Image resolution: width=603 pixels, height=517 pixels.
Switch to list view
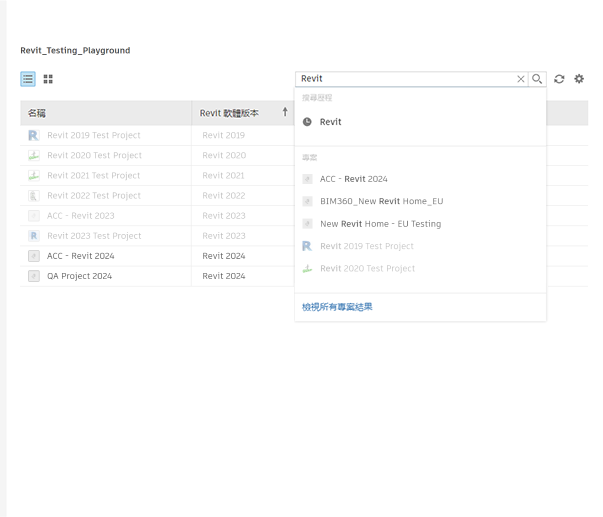tap(28, 79)
